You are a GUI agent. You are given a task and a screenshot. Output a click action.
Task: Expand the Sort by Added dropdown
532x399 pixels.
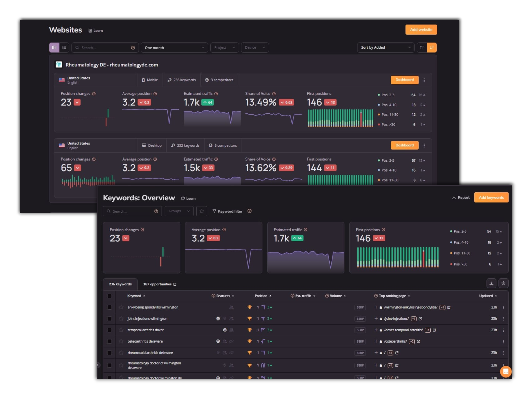(x=385, y=48)
